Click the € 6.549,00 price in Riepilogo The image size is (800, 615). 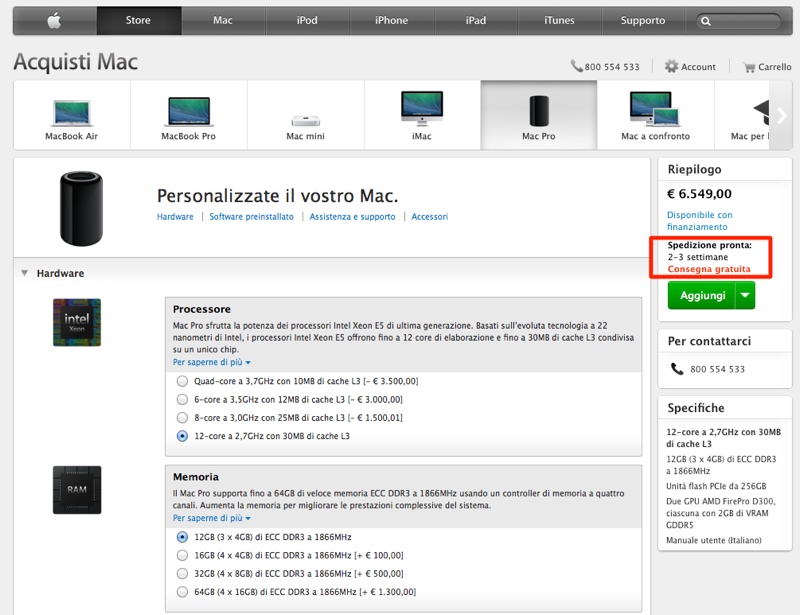click(x=699, y=194)
